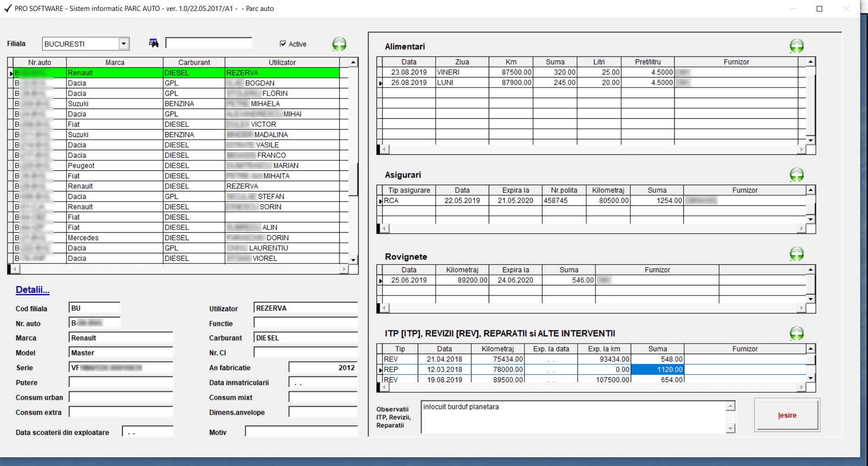Click the Utilizator column header in vehicle list

point(282,62)
